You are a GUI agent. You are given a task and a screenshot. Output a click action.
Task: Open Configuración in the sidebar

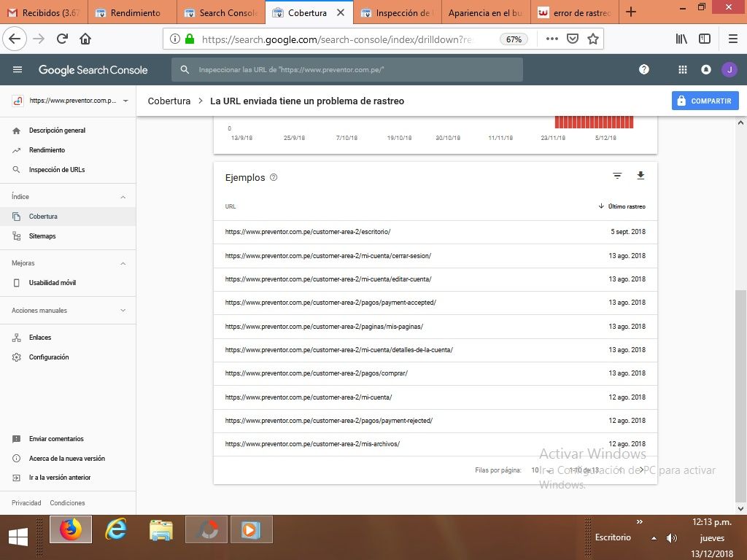coord(68,357)
